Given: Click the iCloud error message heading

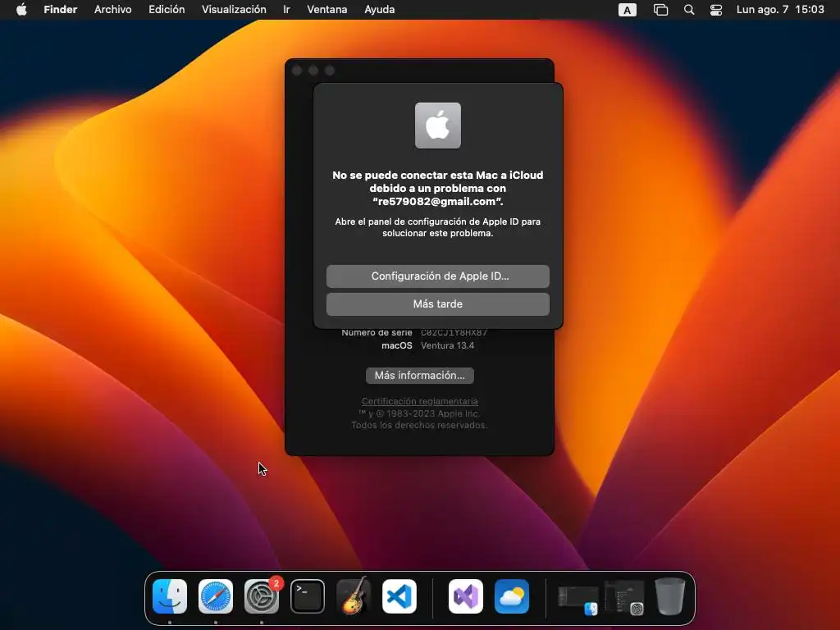Looking at the screenshot, I should (x=438, y=188).
